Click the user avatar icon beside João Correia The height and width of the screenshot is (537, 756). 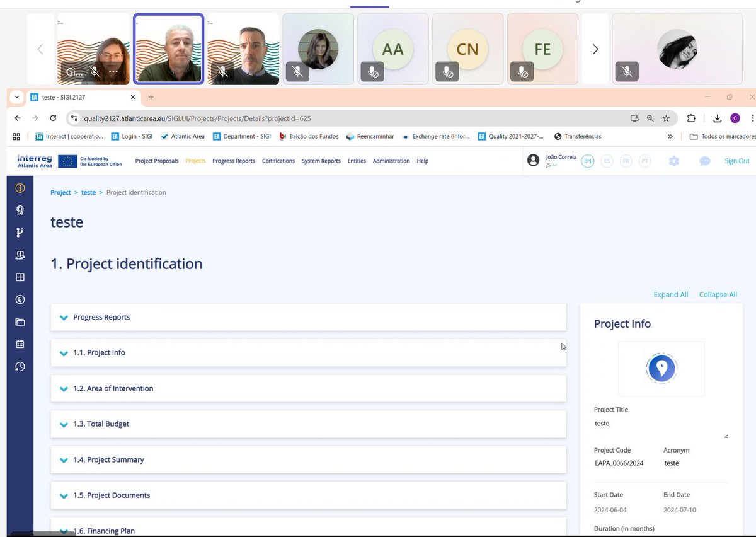click(533, 161)
